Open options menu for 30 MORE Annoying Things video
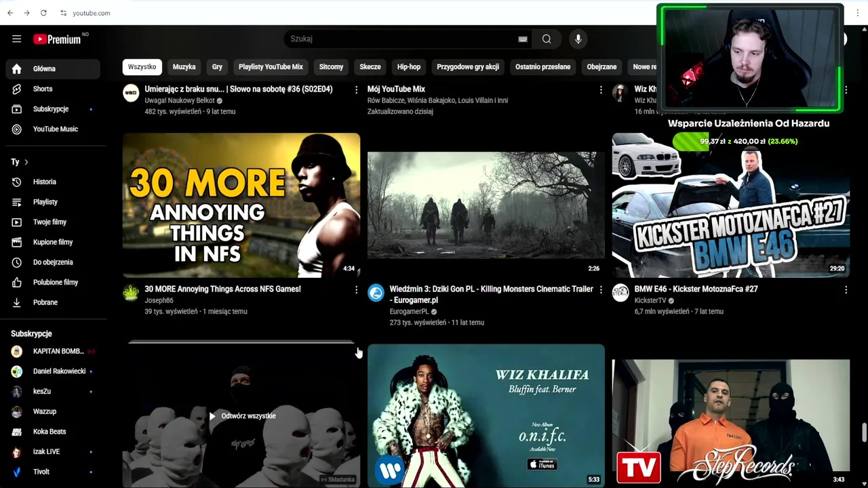 (x=356, y=290)
